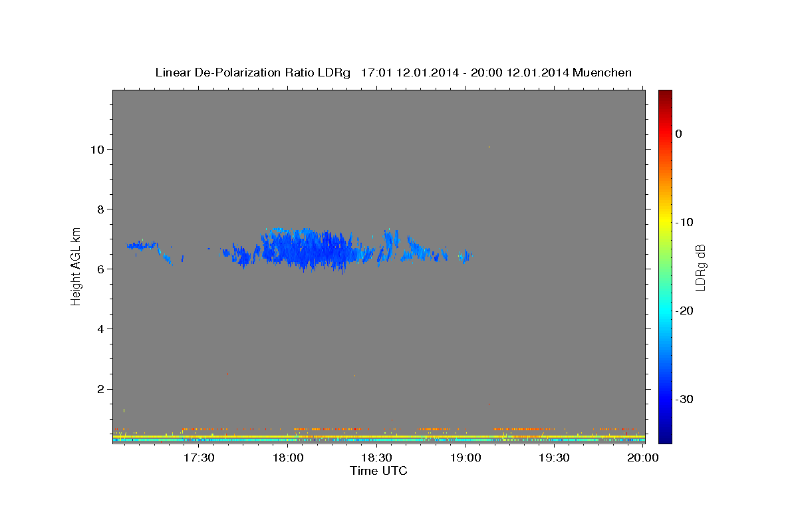
Task: Click the '18:30' time tick label
Action: pyautogui.click(x=376, y=458)
